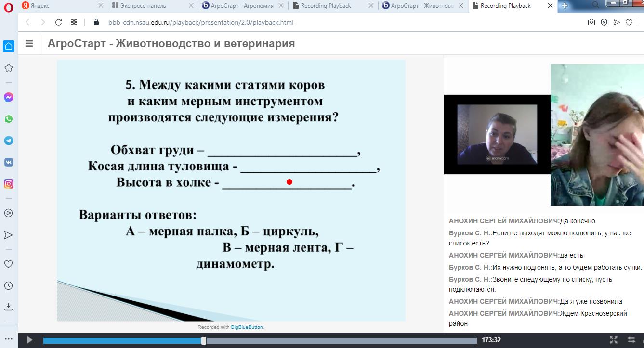This screenshot has height=348, width=644.
Task: Swap presentation and video layout
Action: point(631,340)
